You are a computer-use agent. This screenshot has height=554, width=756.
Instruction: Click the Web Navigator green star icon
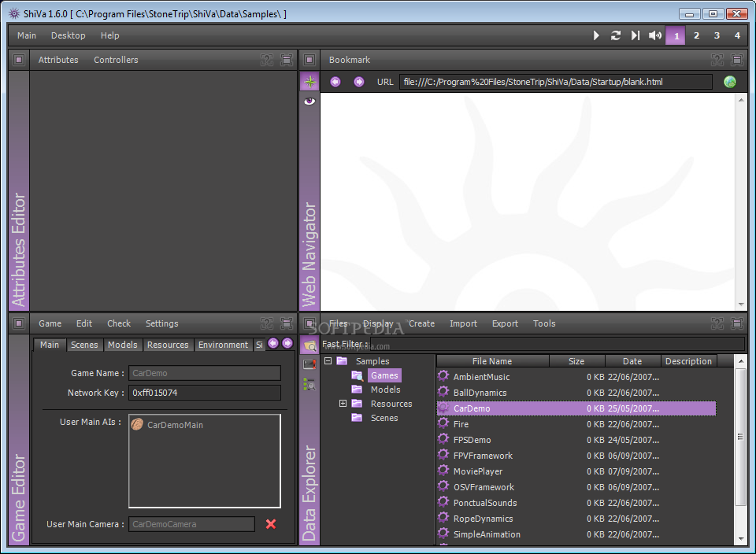[x=309, y=82]
